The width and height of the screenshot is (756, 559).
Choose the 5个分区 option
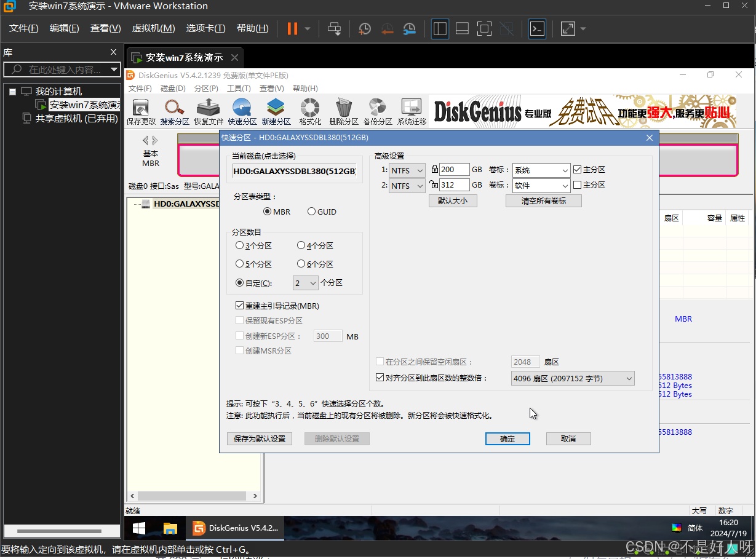pyautogui.click(x=253, y=264)
